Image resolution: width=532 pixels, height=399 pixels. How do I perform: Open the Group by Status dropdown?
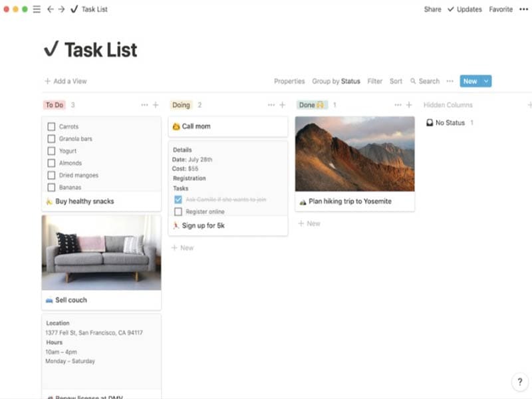[x=336, y=81]
